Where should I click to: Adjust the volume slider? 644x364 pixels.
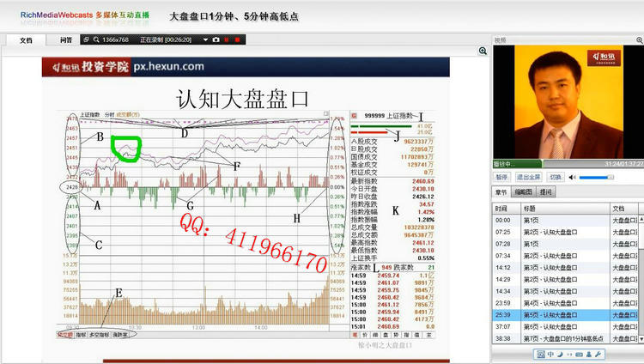(597, 178)
